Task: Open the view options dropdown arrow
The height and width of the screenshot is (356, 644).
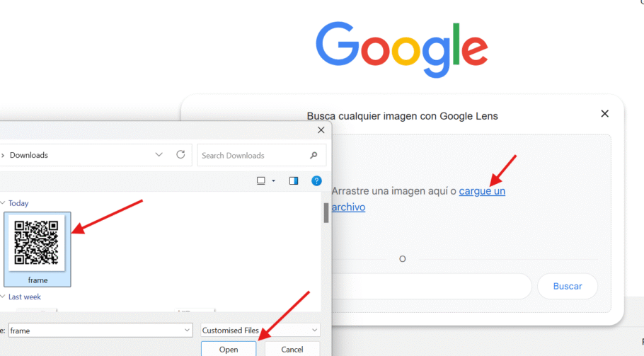Action: pyautogui.click(x=273, y=181)
